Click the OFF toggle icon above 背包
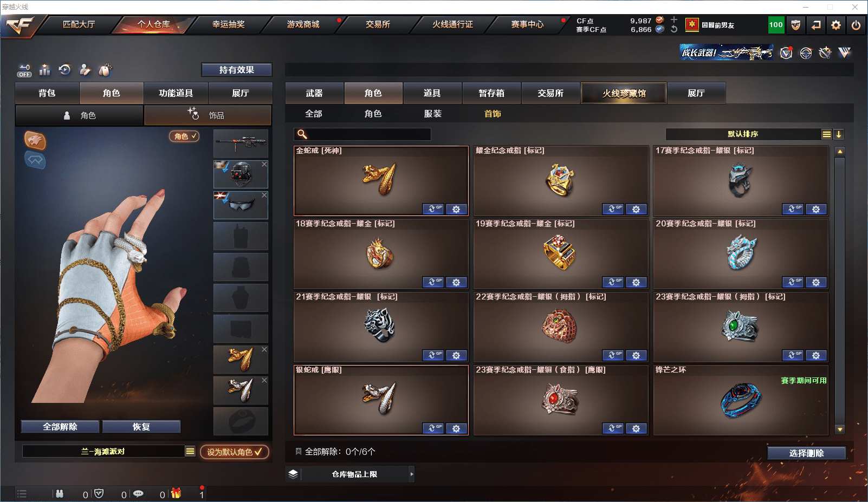The height and width of the screenshot is (502, 868). [x=24, y=70]
